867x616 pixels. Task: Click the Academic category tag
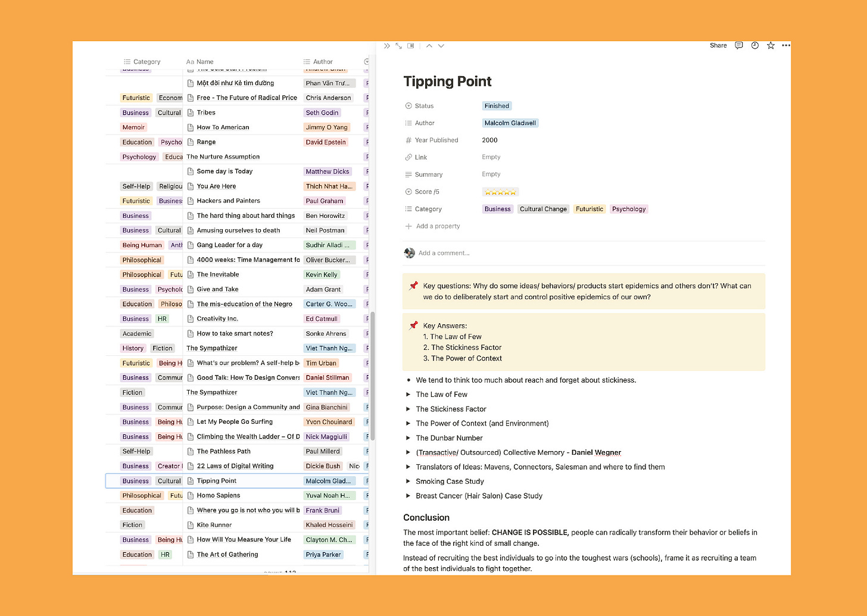pos(137,334)
